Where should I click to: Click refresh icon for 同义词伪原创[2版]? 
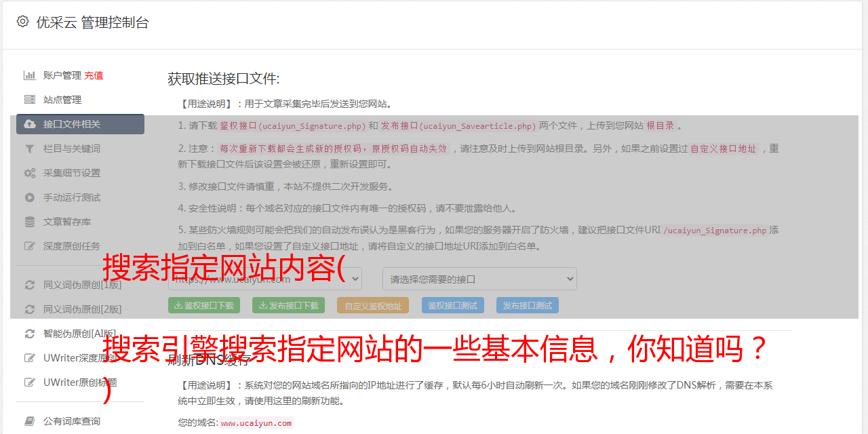pyautogui.click(x=30, y=309)
